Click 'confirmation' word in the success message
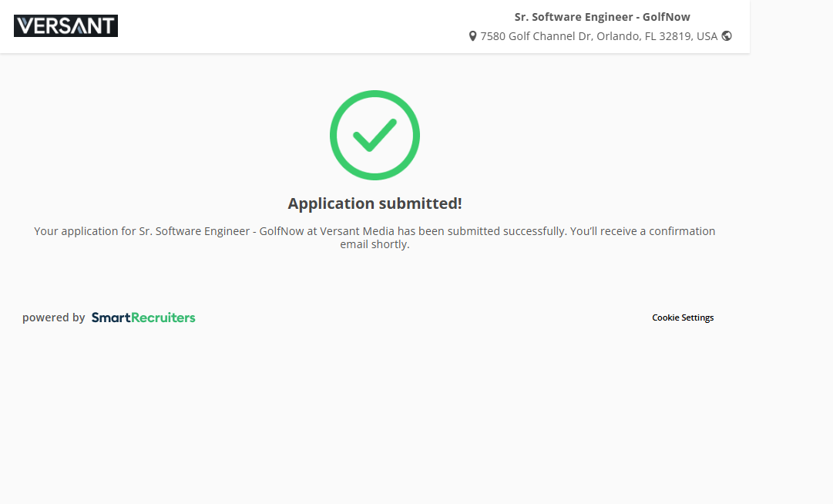This screenshot has height=504, width=833. [x=682, y=231]
